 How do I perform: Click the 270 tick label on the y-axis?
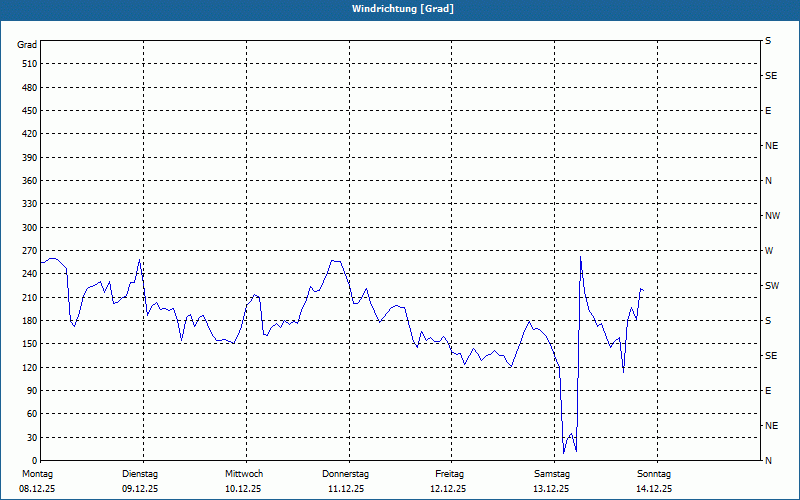click(x=29, y=251)
